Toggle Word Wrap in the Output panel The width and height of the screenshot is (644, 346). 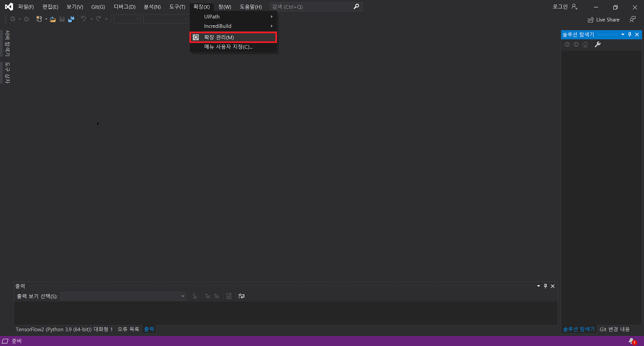[x=241, y=296]
